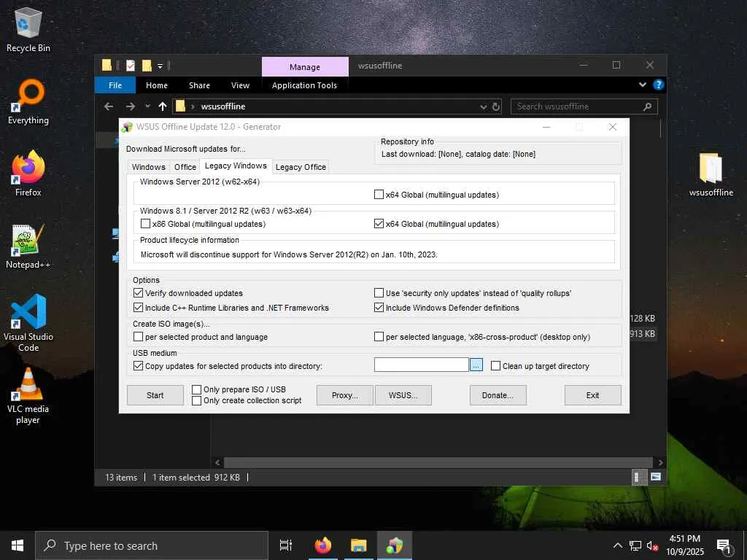Click the Windows Start button
Viewport: 747px width, 560px height.
[x=18, y=545]
